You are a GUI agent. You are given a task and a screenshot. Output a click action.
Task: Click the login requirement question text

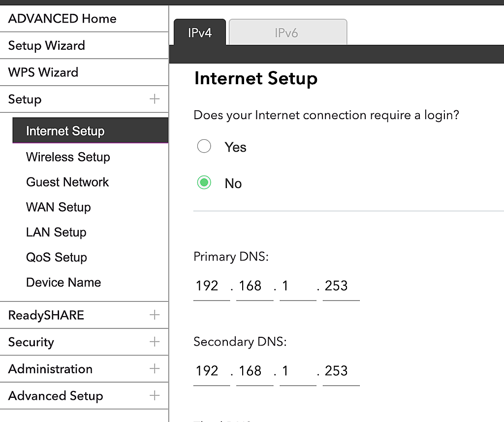(326, 115)
